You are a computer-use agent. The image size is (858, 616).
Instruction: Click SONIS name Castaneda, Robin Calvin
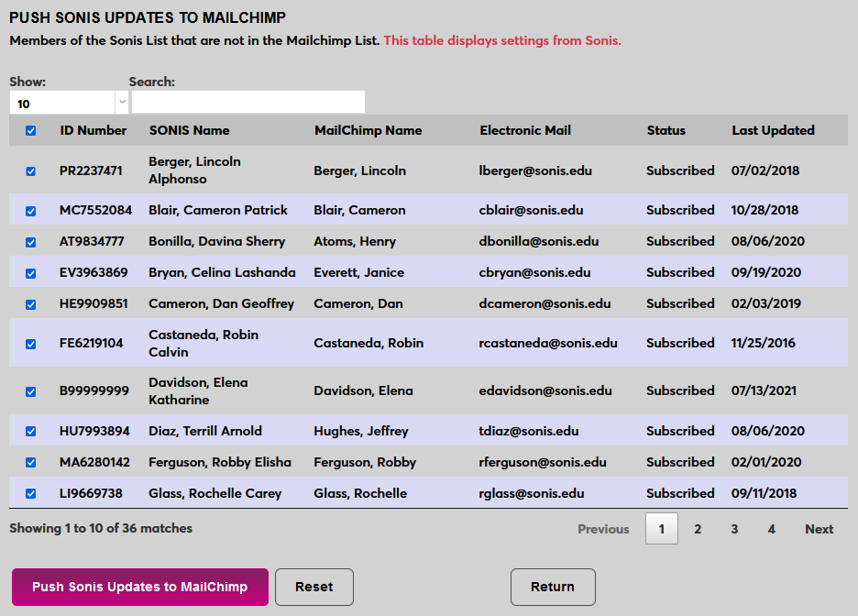click(203, 343)
